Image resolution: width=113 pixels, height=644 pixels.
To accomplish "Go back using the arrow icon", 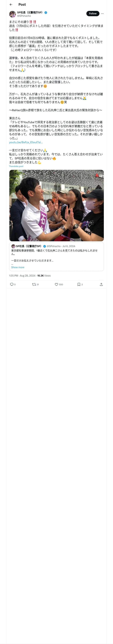I will click(11, 5).
